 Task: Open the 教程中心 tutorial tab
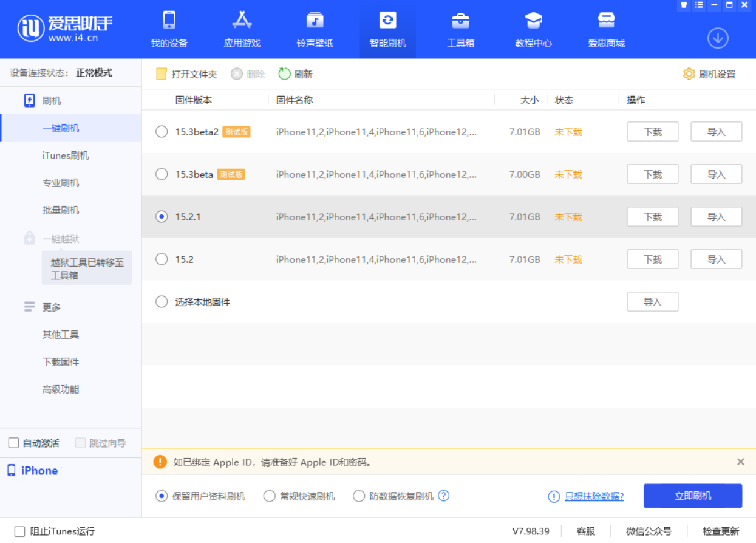pos(533,29)
